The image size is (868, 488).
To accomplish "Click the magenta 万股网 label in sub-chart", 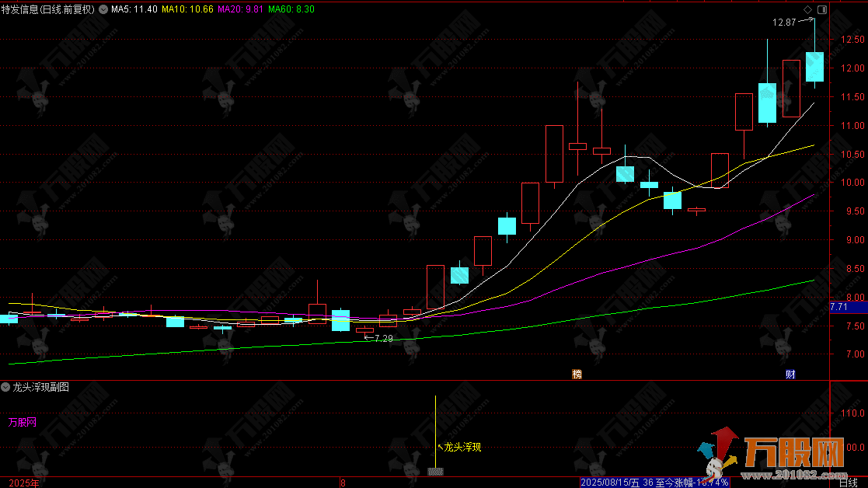I will [x=23, y=423].
